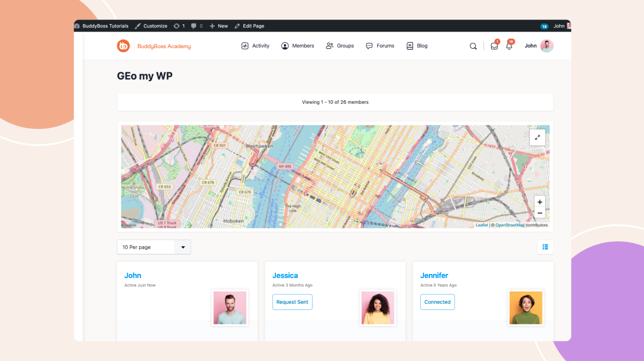Open the Groups menu item

pos(339,46)
